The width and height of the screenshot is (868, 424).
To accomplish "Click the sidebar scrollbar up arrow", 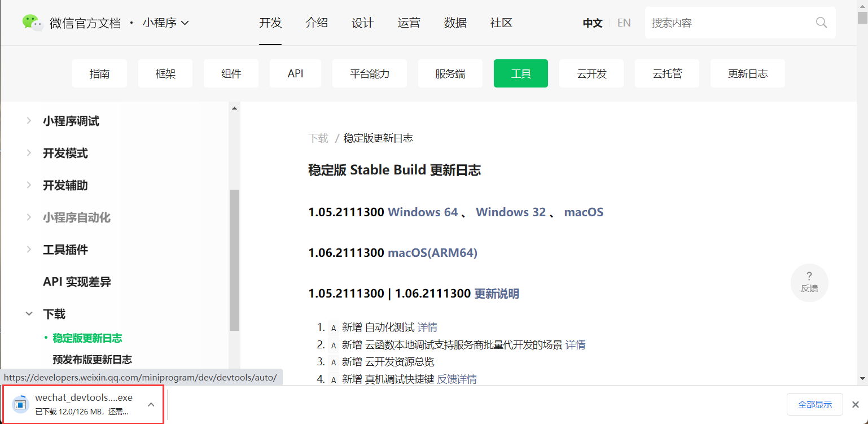I will pos(234,107).
